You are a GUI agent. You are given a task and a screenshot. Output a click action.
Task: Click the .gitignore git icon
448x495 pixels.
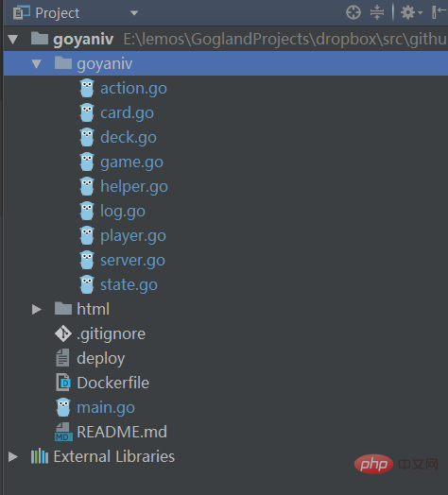pyautogui.click(x=63, y=333)
